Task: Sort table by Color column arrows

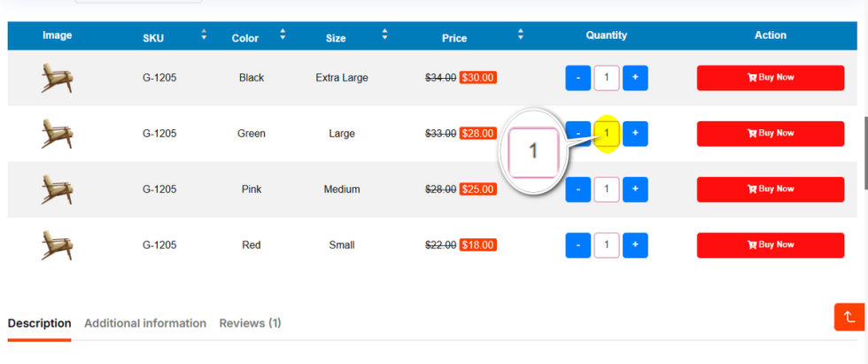Action: (x=283, y=35)
